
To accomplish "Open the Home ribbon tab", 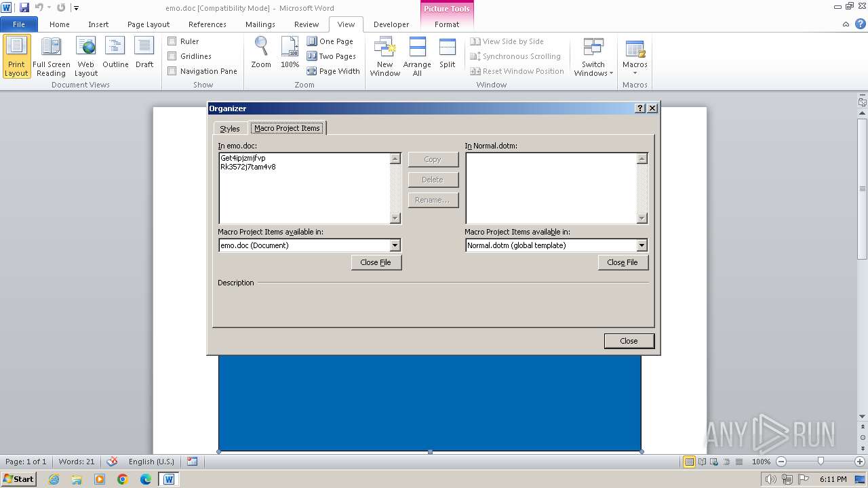I will 60,24.
